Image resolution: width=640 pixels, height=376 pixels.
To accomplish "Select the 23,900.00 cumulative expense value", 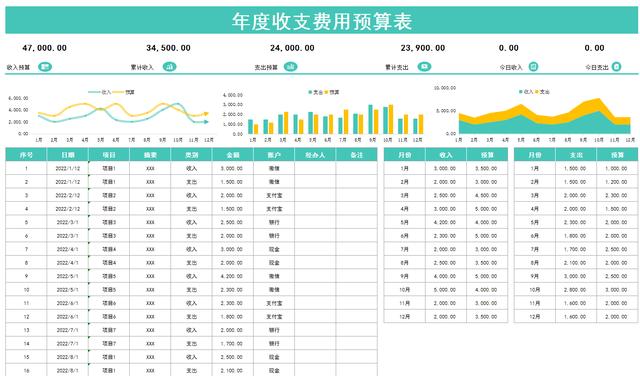I will coord(423,48).
